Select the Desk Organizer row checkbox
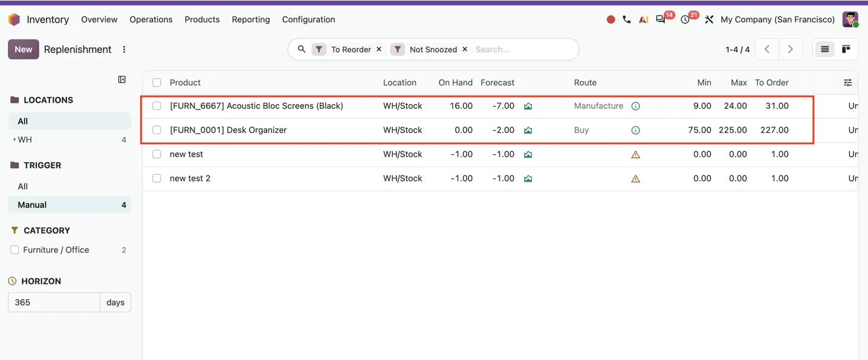Image resolution: width=868 pixels, height=360 pixels. click(157, 130)
